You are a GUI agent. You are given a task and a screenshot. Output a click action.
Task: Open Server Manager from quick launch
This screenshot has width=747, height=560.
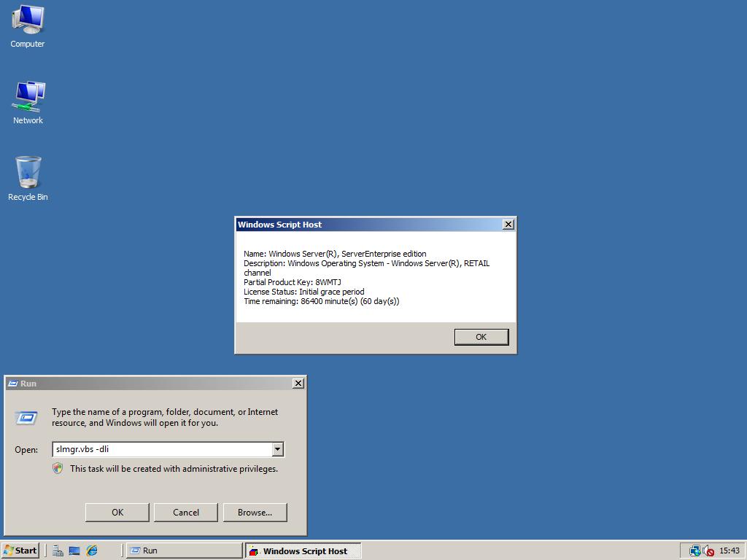click(x=58, y=551)
